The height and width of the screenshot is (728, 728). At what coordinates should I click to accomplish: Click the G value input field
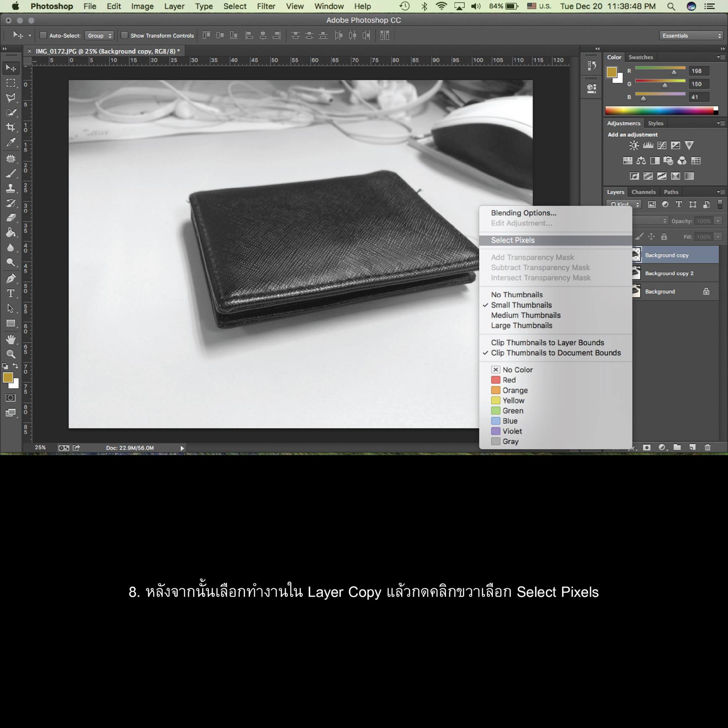click(x=699, y=84)
